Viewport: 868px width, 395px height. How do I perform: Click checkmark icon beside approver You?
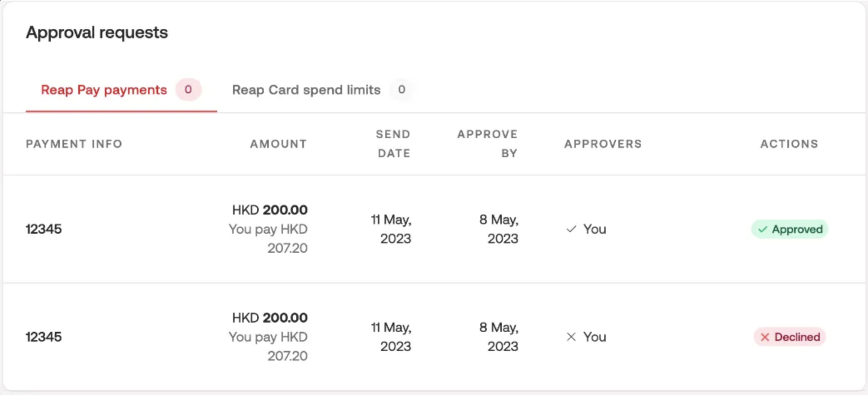coord(571,229)
